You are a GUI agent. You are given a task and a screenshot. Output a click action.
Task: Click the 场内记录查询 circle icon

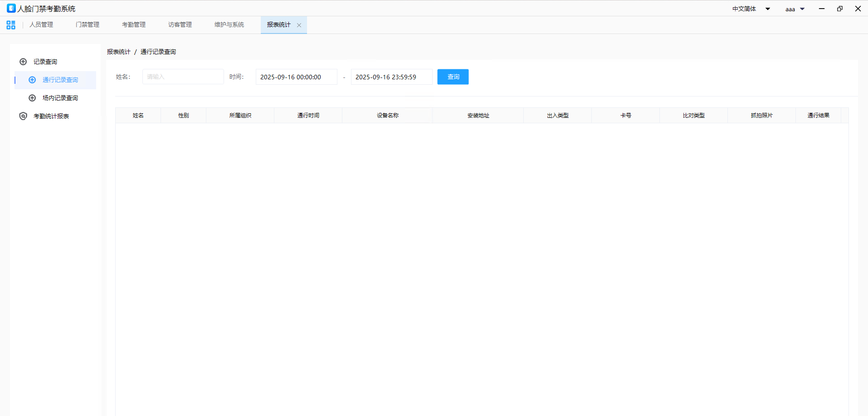(32, 98)
